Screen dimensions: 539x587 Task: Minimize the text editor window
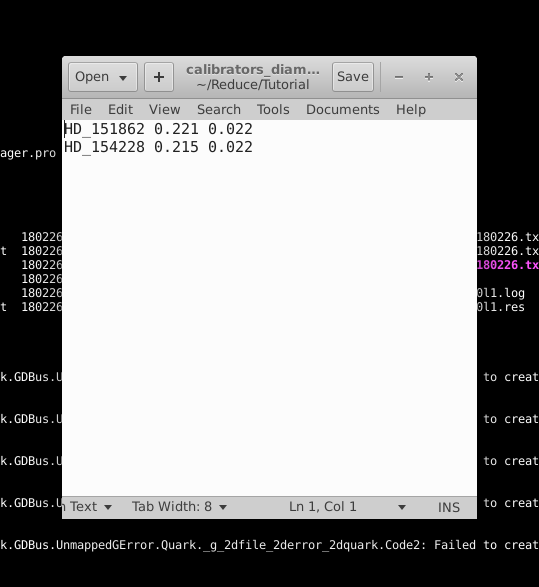(x=399, y=77)
